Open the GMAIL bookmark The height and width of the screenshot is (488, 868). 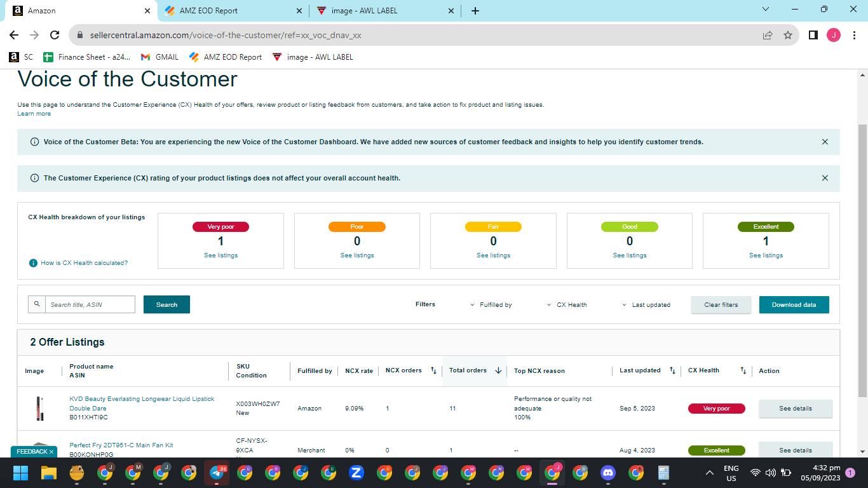[x=160, y=57]
